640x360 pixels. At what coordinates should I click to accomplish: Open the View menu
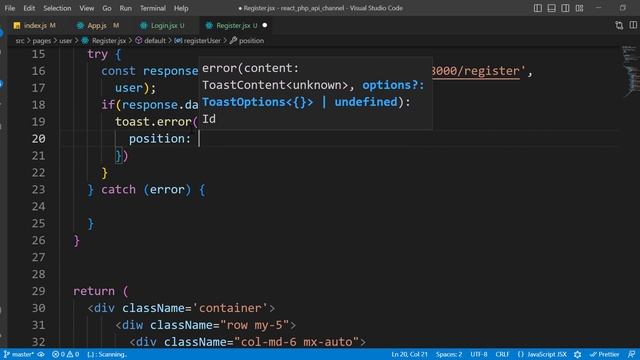87,8
